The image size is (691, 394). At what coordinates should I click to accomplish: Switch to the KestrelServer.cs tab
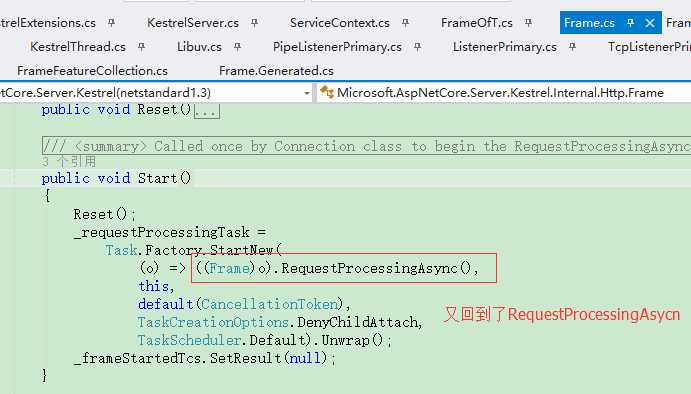pyautogui.click(x=193, y=22)
